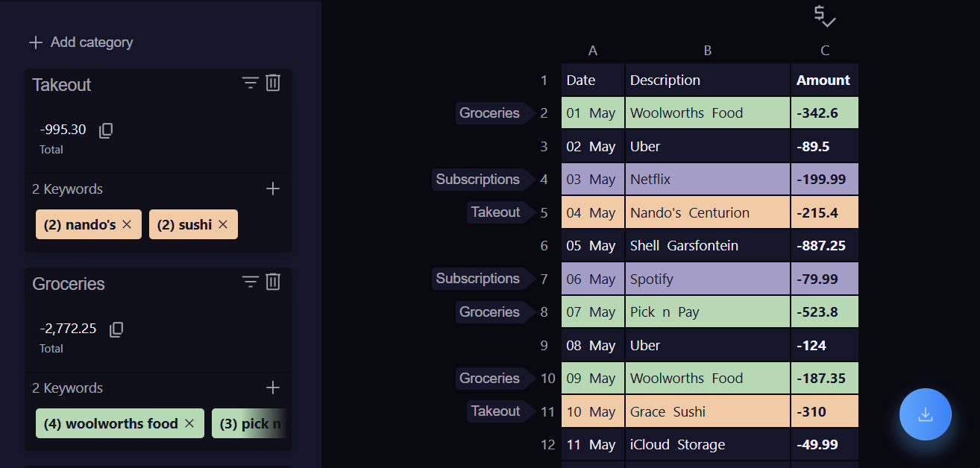Delete the Groceries category
The image size is (980, 468).
tap(273, 282)
